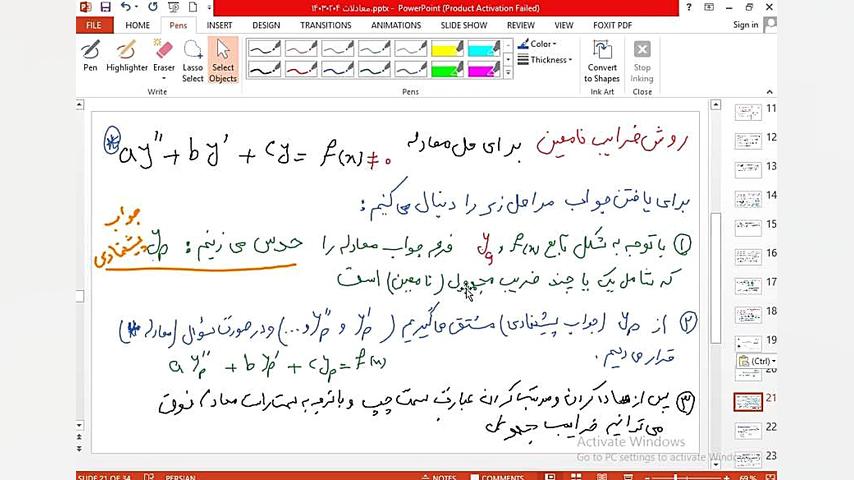
Task: Click the zoom in plus icon
Action: point(727,477)
